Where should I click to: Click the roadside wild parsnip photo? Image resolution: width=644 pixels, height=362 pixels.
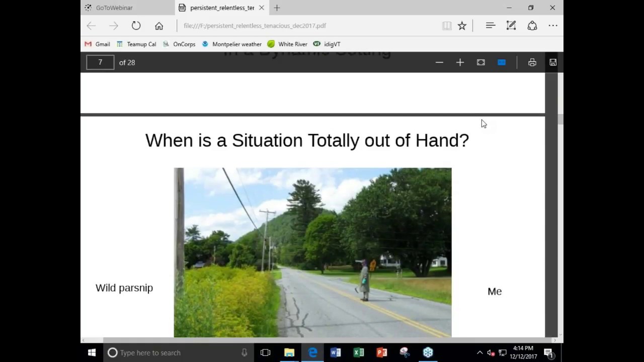pyautogui.click(x=312, y=252)
